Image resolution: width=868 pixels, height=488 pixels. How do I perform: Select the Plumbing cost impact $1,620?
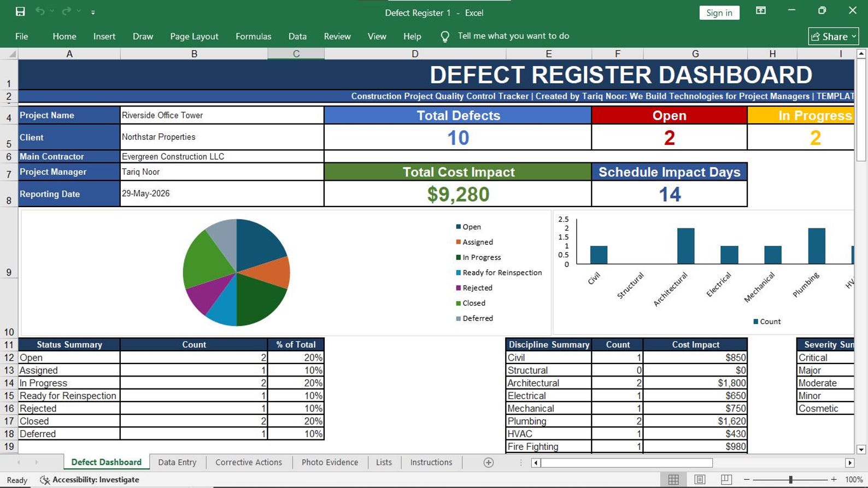pos(695,421)
